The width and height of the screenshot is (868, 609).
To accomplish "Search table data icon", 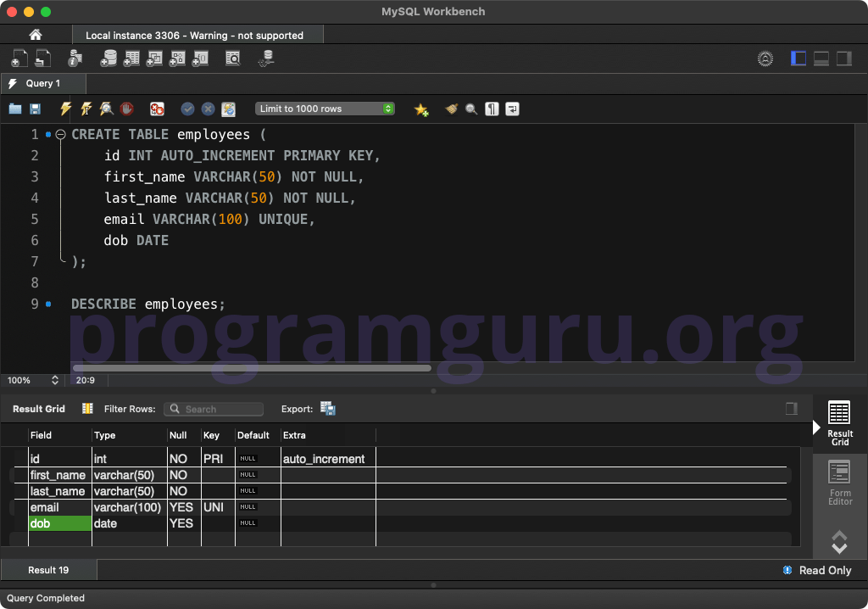I will [233, 59].
